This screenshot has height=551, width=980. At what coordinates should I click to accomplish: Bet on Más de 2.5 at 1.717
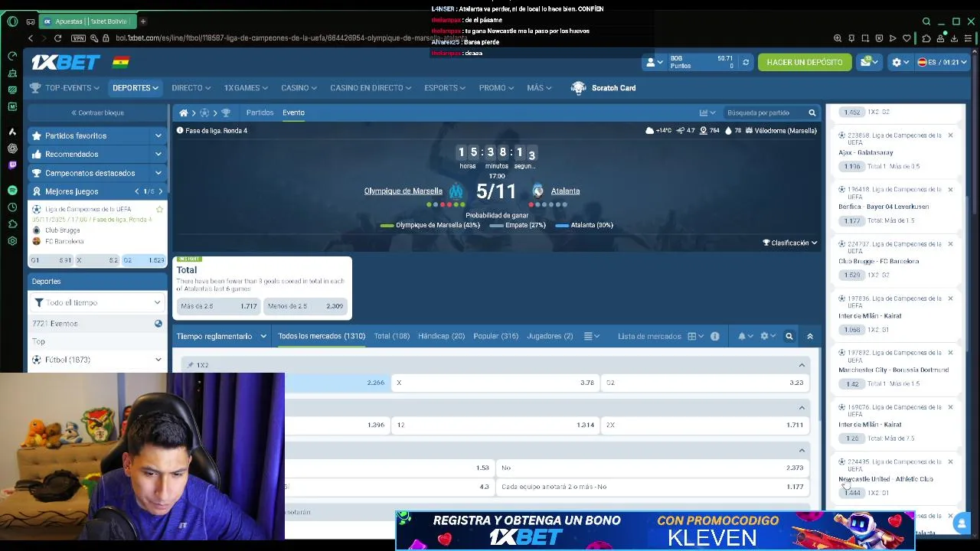pyautogui.click(x=219, y=306)
